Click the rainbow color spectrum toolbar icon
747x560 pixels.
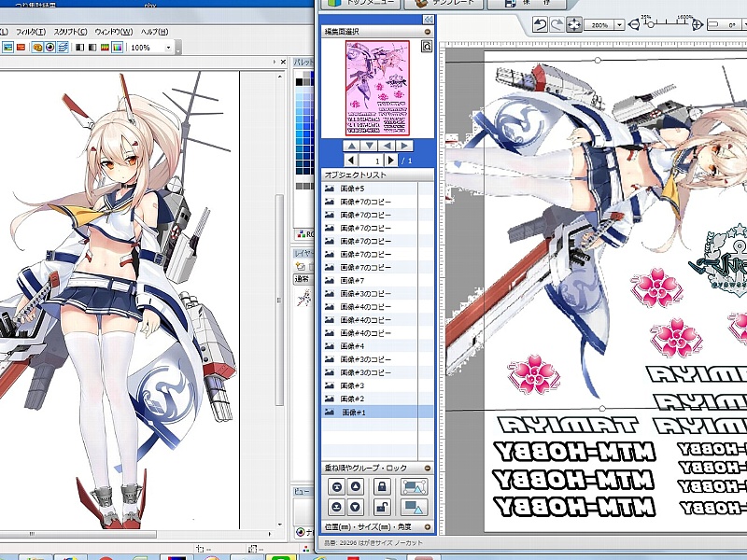118,48
